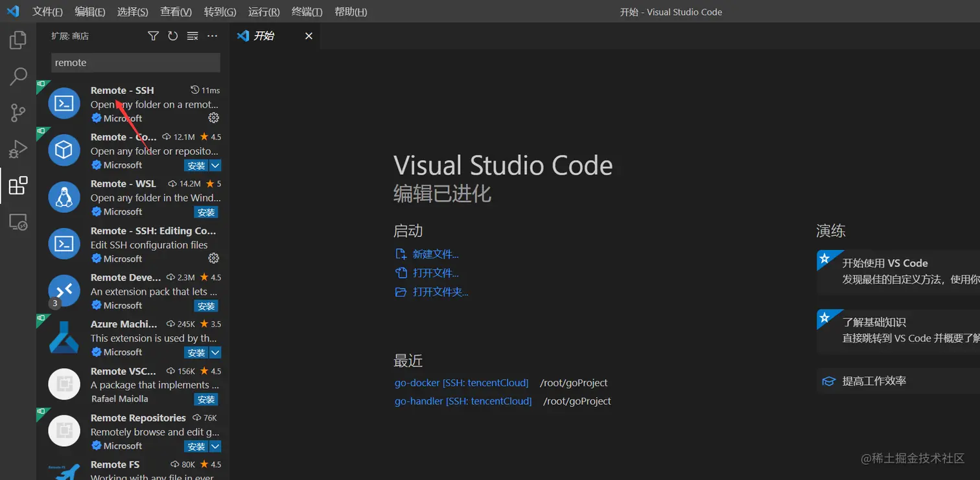
Task: Expand install options for Remote - Containers
Action: coord(216,166)
